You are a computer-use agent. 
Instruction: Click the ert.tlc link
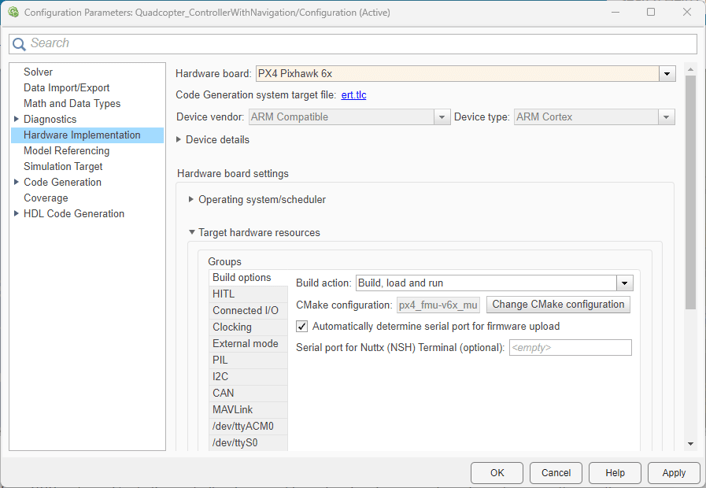click(353, 95)
